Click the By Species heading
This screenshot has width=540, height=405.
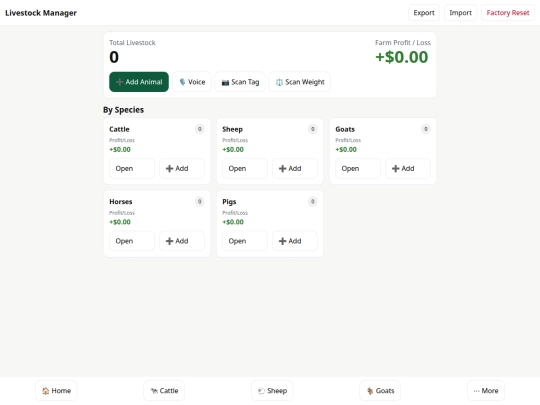[x=123, y=110]
